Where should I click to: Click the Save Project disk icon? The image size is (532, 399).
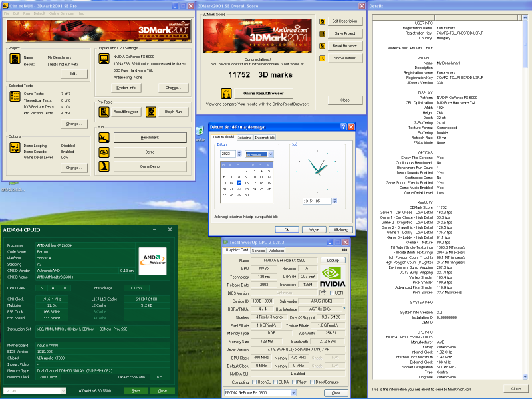tap(322, 34)
